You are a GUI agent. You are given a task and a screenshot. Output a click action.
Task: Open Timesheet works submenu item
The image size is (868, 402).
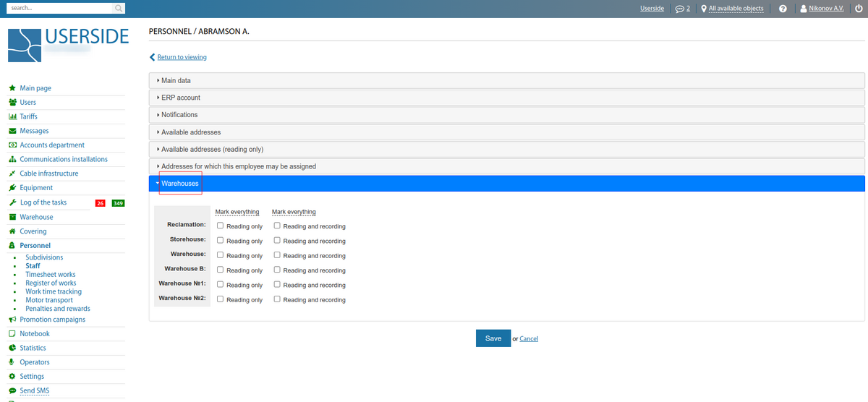tap(50, 275)
